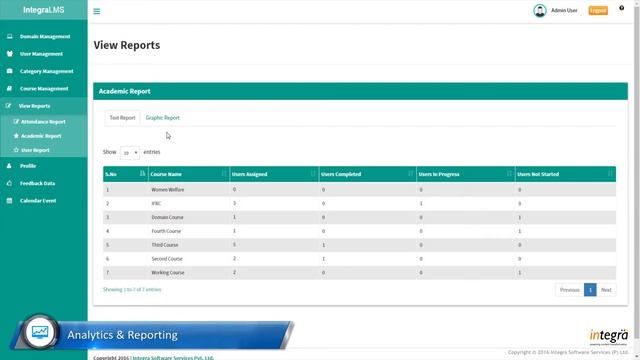Click the Logout button
640x360 pixels.
click(598, 11)
